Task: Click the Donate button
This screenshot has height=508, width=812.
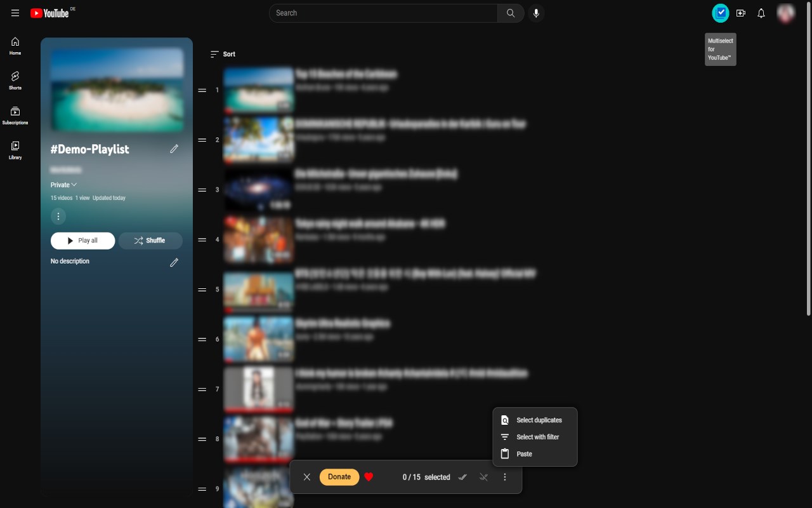Action: pos(339,477)
